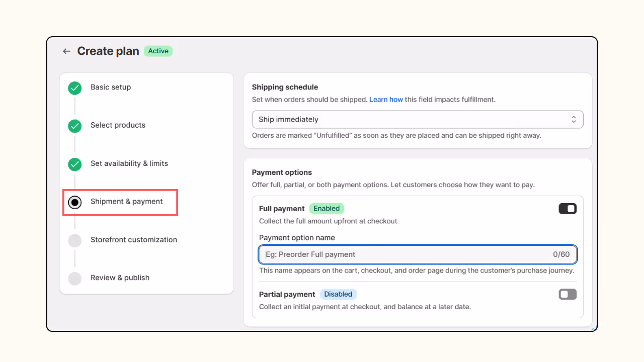Open the Select products step

tap(118, 125)
